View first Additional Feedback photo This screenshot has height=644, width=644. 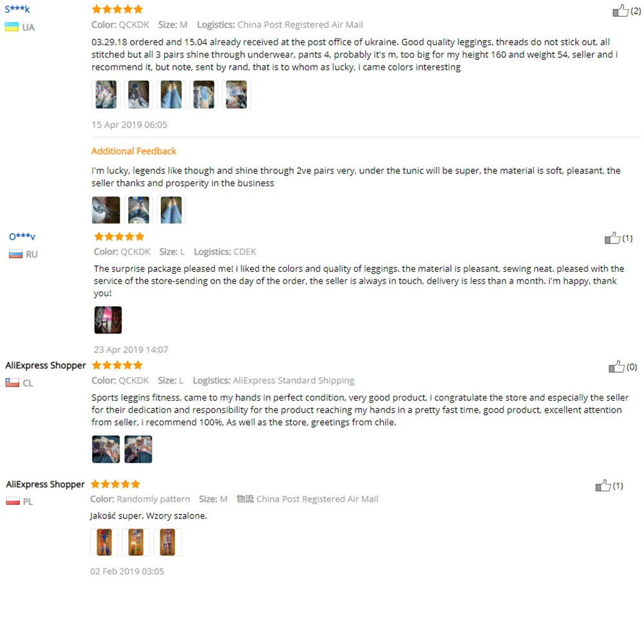click(106, 210)
